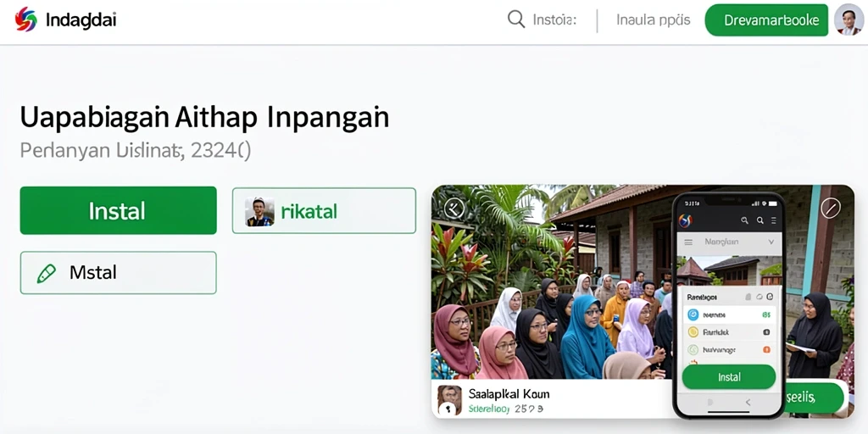Tap the orange badge on the Nuvanage row
Screen dimensions: 868x434
766,349
